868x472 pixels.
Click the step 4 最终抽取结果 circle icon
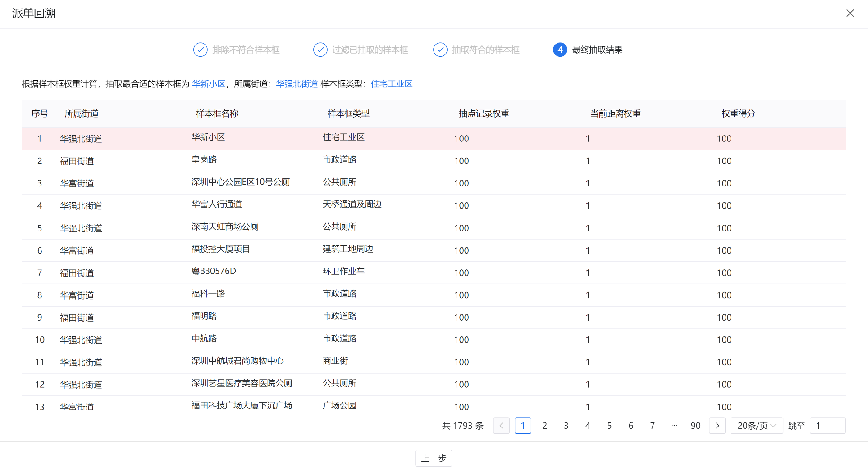pyautogui.click(x=560, y=50)
